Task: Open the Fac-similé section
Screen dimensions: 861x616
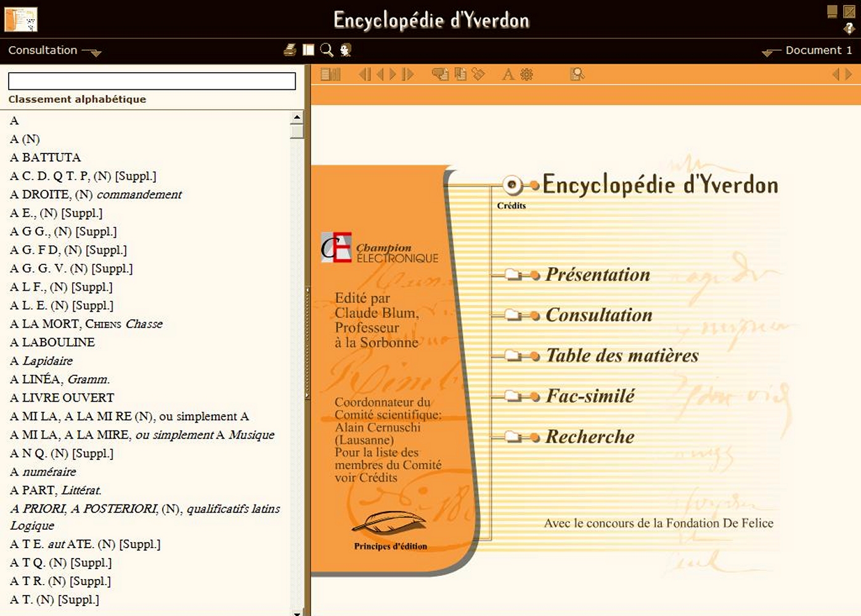Action: pyautogui.click(x=590, y=396)
